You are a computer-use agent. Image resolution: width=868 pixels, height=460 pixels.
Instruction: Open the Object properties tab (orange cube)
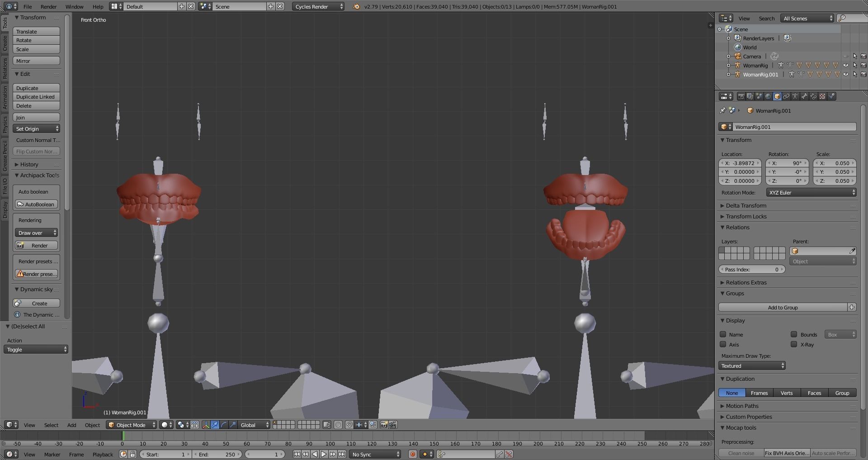click(777, 96)
